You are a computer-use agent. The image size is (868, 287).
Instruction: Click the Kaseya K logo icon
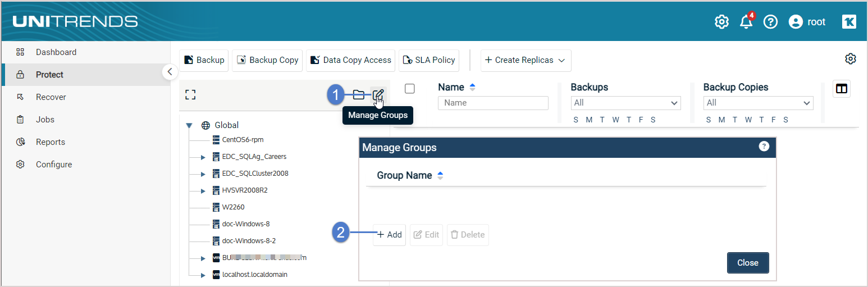coord(849,22)
